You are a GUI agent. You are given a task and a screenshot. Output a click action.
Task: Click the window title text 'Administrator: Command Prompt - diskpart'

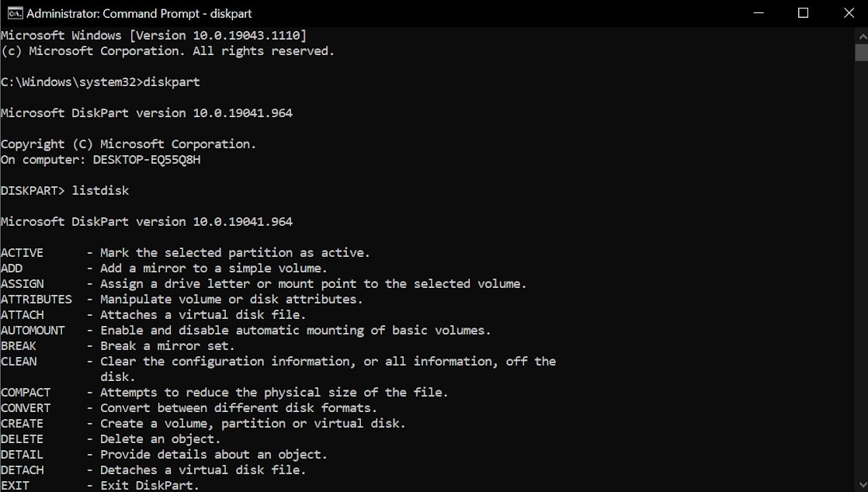click(139, 13)
